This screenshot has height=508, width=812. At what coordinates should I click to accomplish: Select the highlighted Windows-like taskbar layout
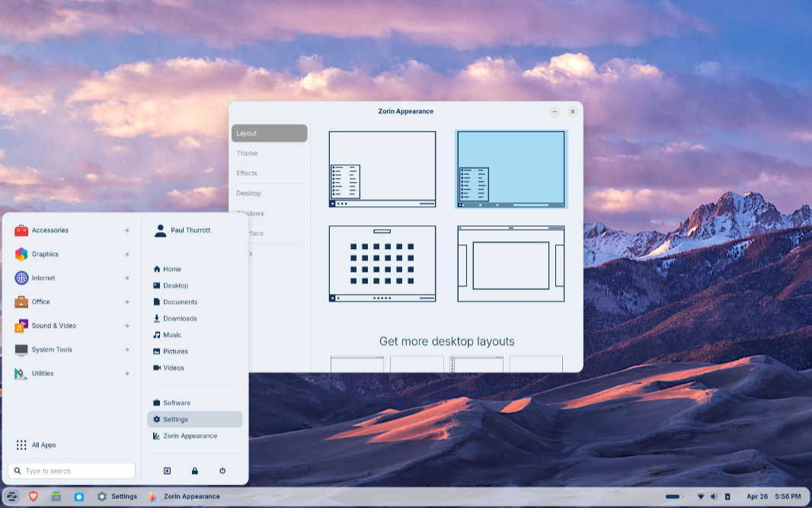[511, 169]
